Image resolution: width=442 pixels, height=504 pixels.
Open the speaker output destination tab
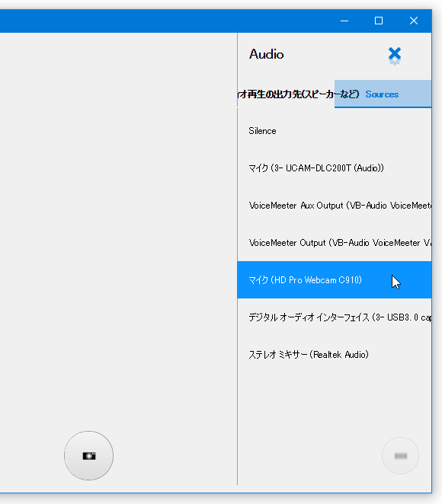tap(286, 94)
